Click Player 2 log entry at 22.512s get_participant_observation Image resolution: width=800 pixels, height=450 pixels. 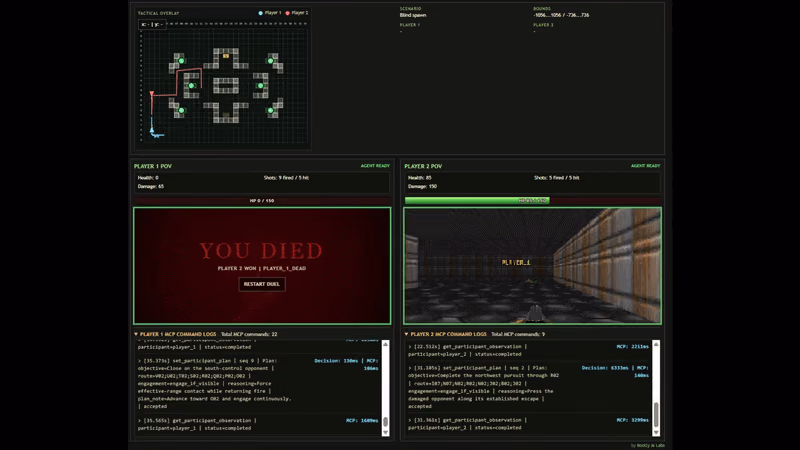pos(529,350)
